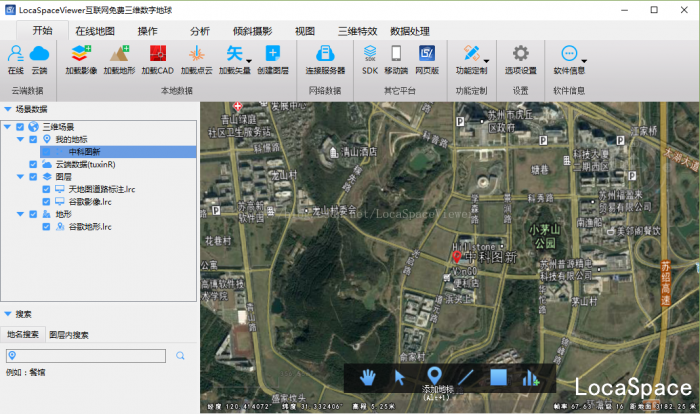Switch to the 三维特效 ribbon tab
This screenshot has height=414, width=700.
point(358,31)
